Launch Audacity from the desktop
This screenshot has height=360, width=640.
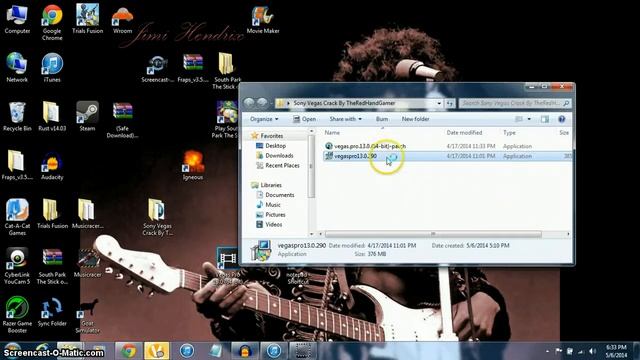click(52, 166)
